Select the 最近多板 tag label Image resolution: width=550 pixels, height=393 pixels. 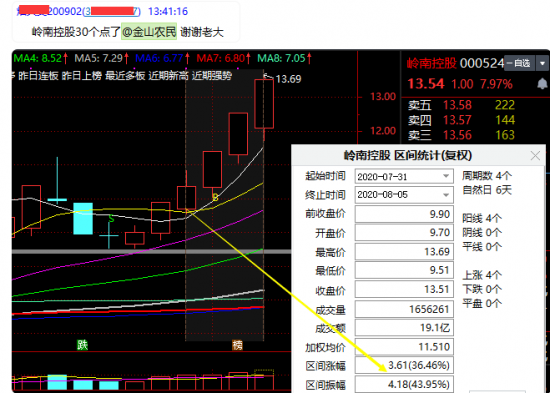[x=125, y=75]
